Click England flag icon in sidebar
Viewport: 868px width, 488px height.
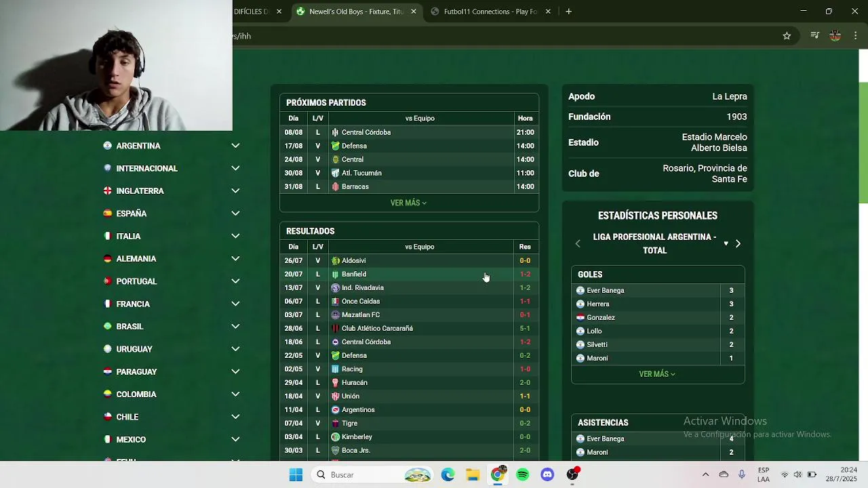click(107, 191)
